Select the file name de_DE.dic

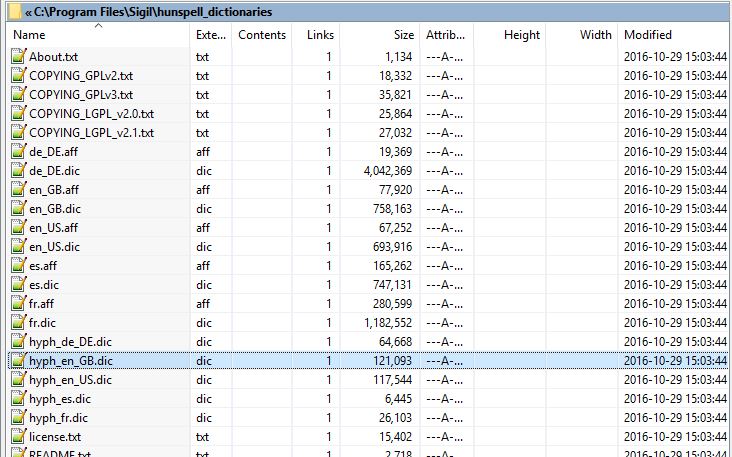click(54, 171)
